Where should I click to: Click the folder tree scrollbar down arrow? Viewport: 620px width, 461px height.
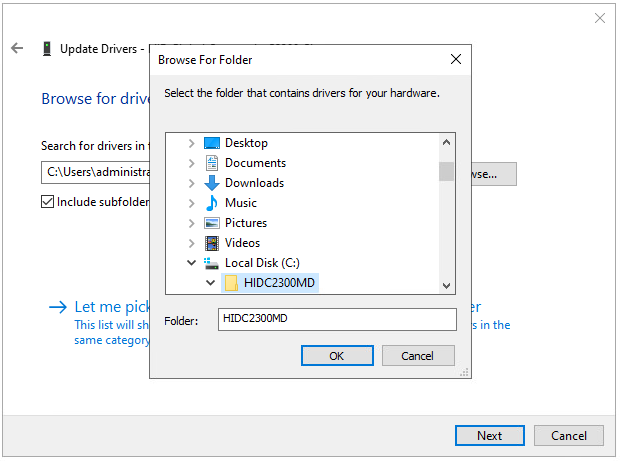pos(447,286)
